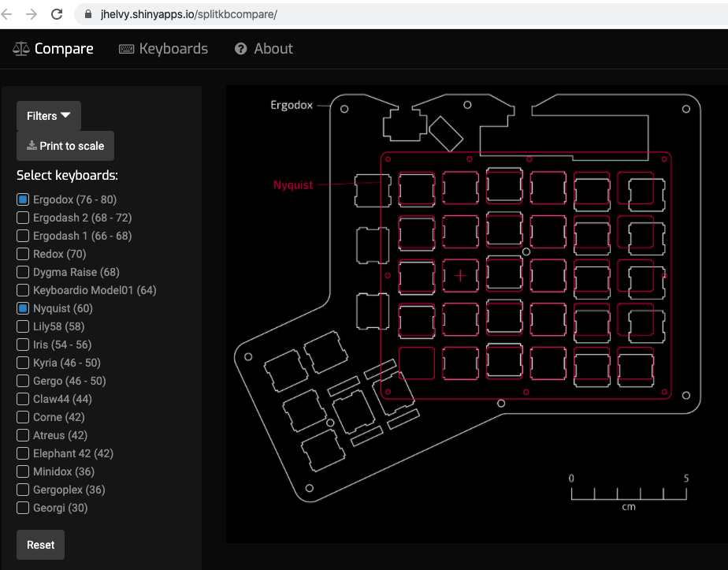
Task: Enable the Georgi (30) checkbox
Action: pyautogui.click(x=23, y=508)
